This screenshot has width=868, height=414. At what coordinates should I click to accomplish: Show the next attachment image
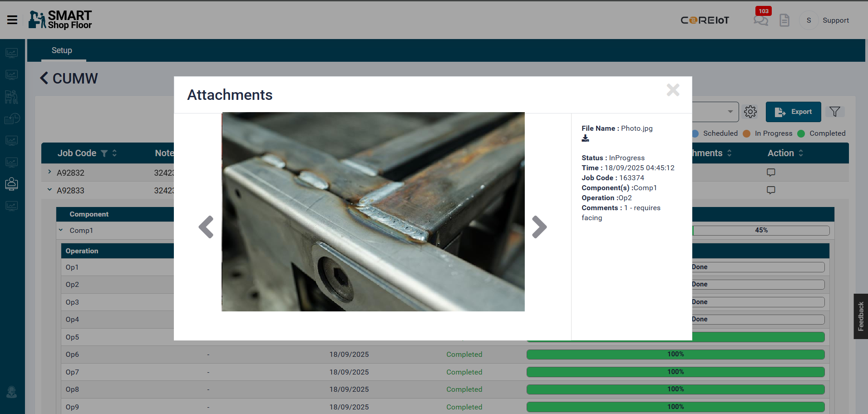tap(539, 227)
